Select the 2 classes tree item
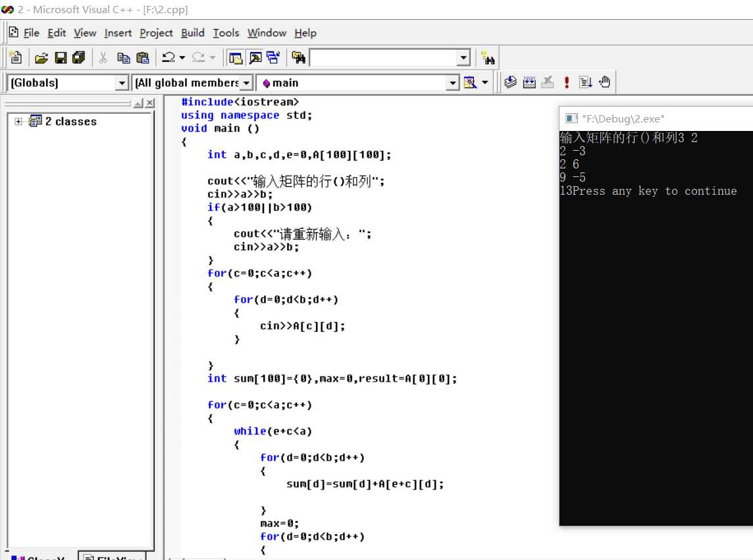 [70, 122]
